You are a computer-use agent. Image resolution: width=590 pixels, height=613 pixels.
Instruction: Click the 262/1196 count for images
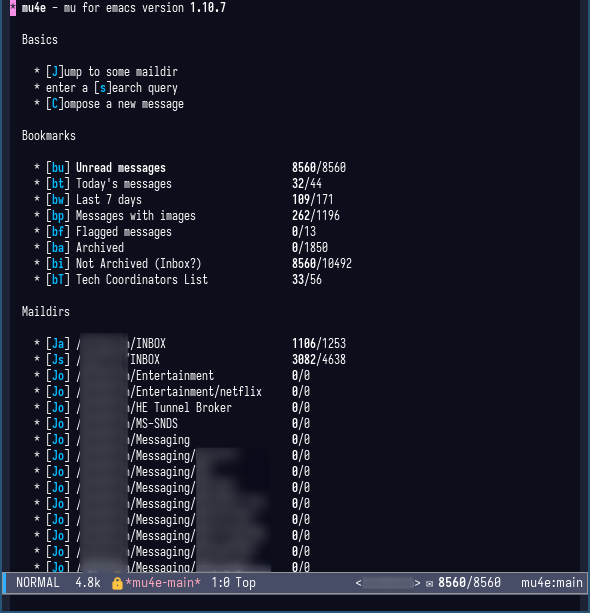pyautogui.click(x=316, y=216)
